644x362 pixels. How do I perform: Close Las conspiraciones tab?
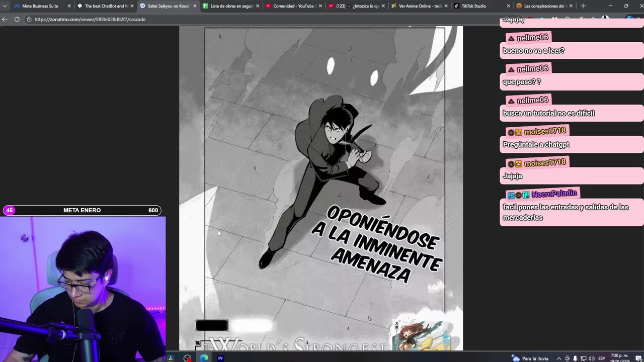click(571, 6)
